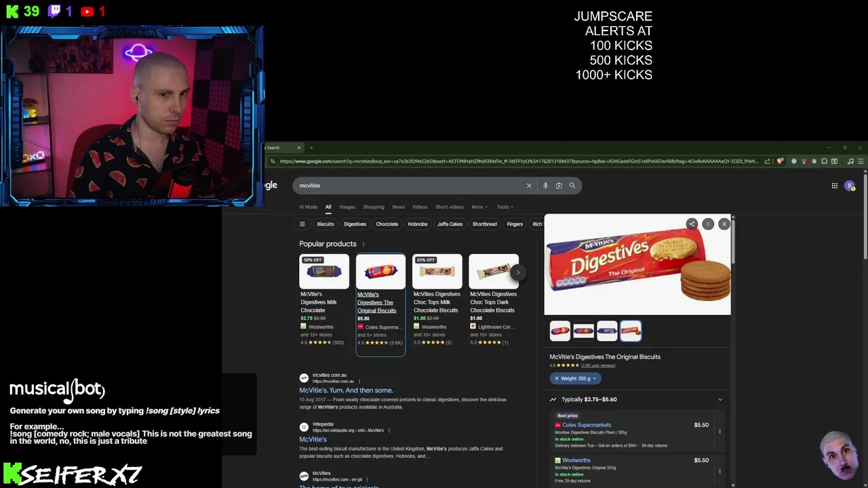Open "McVitie's. Yum. And then some." result
Screen dimensions: 868x488
click(346, 390)
